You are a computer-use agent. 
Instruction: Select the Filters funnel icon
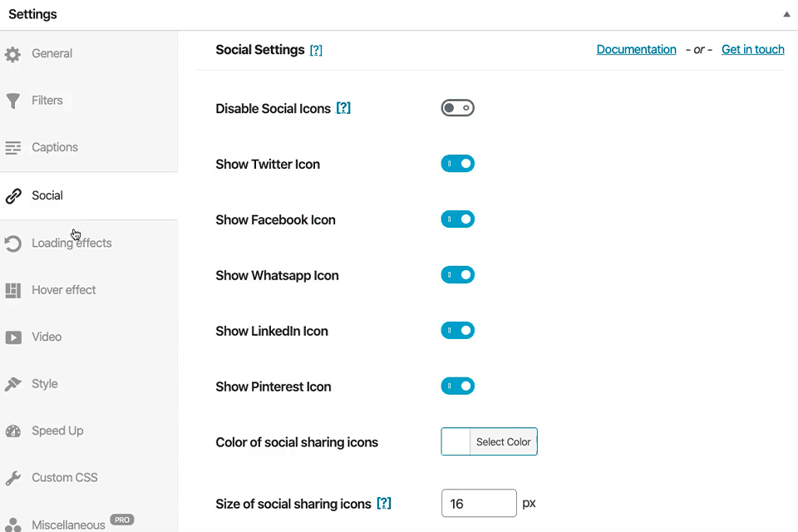tap(12, 100)
